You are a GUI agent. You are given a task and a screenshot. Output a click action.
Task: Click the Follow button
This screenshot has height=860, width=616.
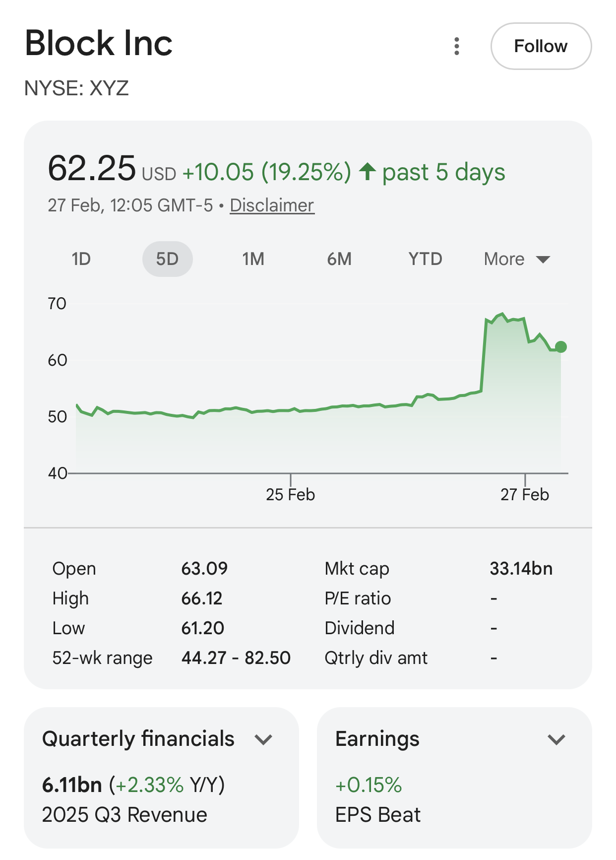click(541, 46)
